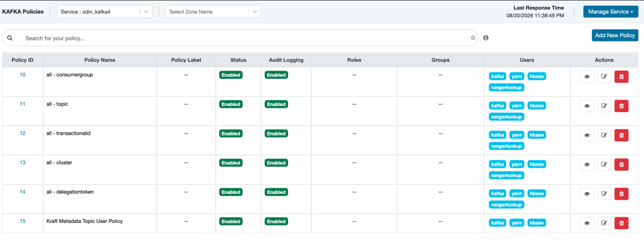Screen dimensions: 644x245
Task: Delete policy all - consumergroup
Action: [621, 77]
